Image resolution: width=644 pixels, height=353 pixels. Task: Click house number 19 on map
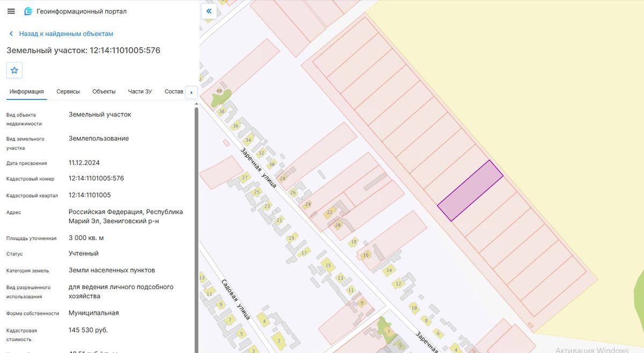click(291, 238)
